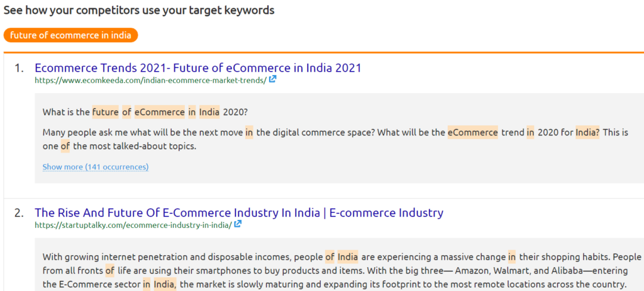Click the result number "1."

click(x=19, y=68)
